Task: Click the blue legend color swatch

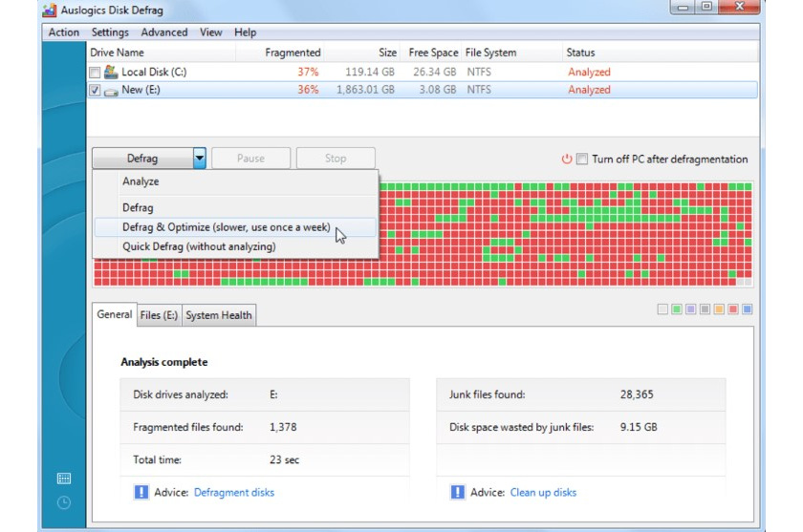Action: [x=748, y=309]
